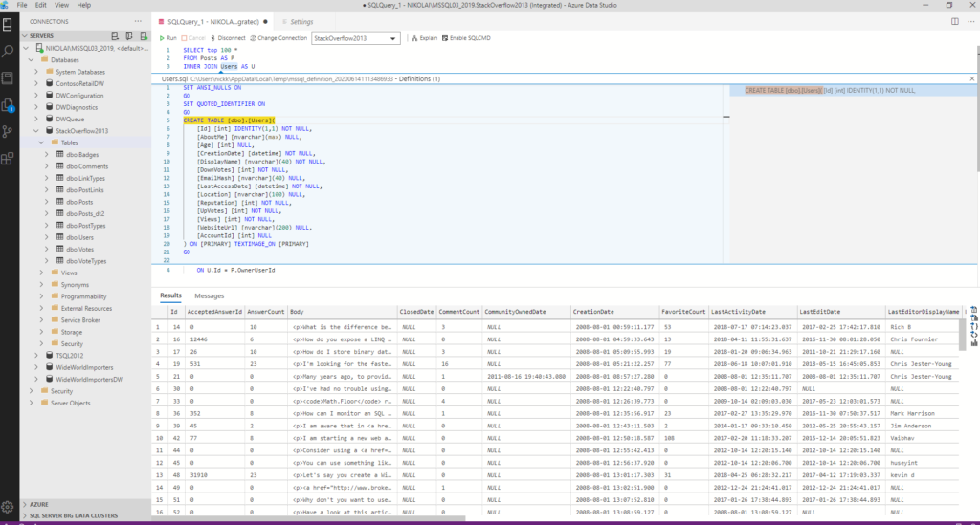Save results as JSON icon

973,326
